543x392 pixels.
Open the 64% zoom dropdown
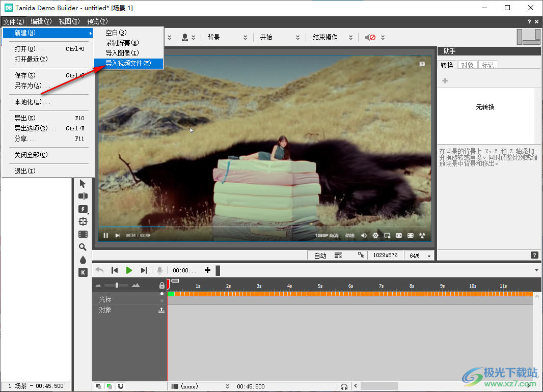[429, 256]
